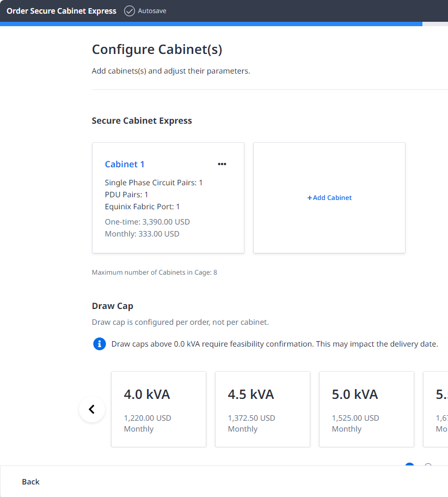Select the 5.0 kVA draw cap card
This screenshot has width=448, height=497.
click(367, 409)
